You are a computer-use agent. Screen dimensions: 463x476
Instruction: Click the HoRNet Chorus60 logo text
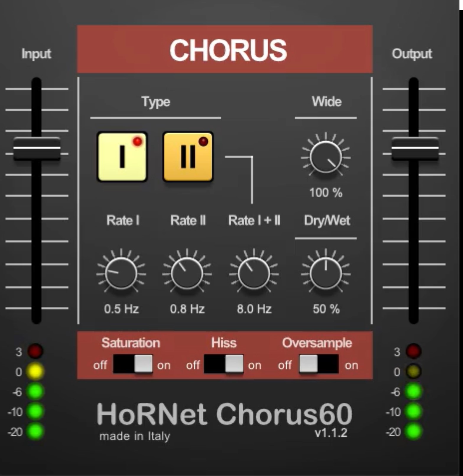click(225, 414)
